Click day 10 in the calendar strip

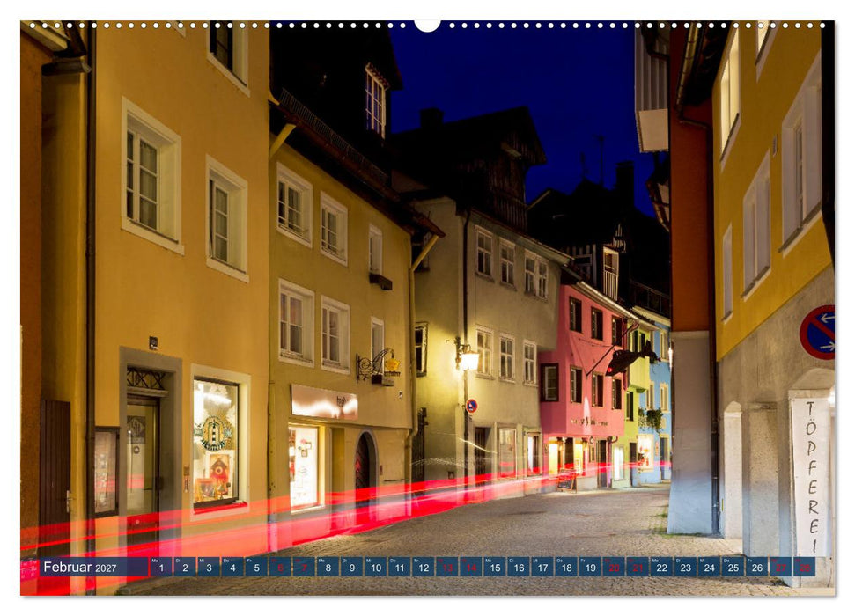pos(375,567)
